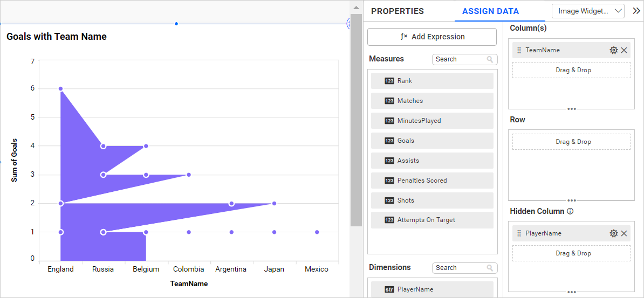The height and width of the screenshot is (298, 644).
Task: Open settings gear for PlayerName hidden column
Action: [x=613, y=233]
